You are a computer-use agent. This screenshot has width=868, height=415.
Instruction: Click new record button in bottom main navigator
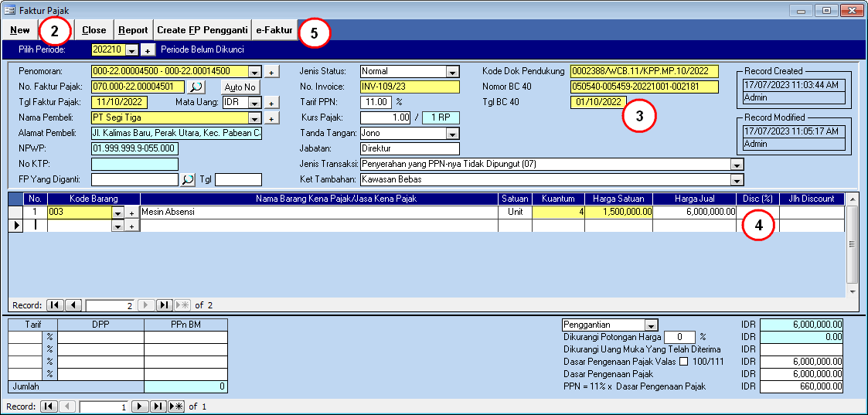(x=176, y=406)
